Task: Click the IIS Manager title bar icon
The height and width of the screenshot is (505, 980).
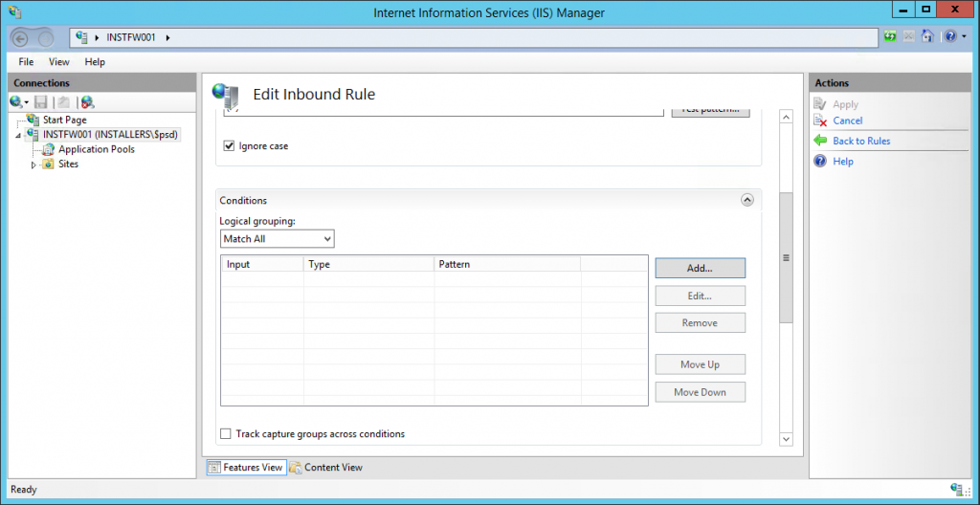Action: pyautogui.click(x=15, y=11)
